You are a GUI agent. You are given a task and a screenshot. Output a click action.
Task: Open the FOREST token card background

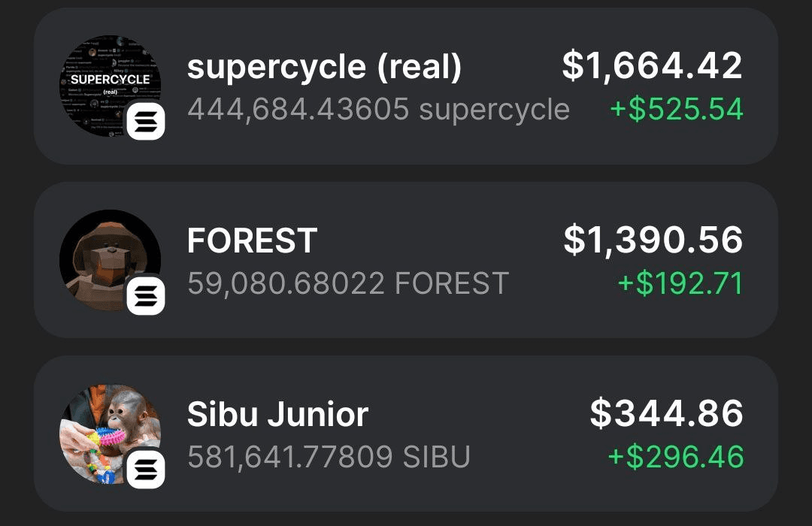406,260
